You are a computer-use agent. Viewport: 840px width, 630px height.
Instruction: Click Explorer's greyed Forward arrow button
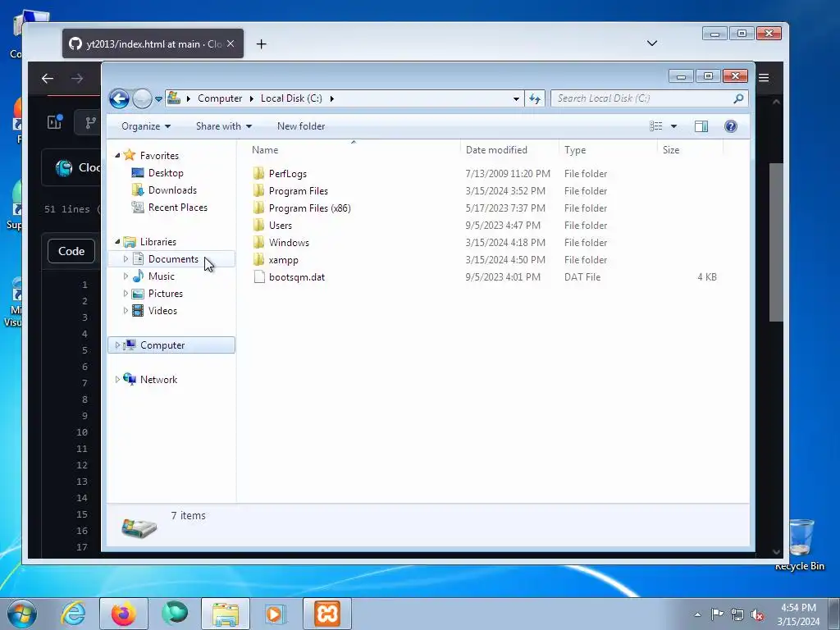click(142, 98)
